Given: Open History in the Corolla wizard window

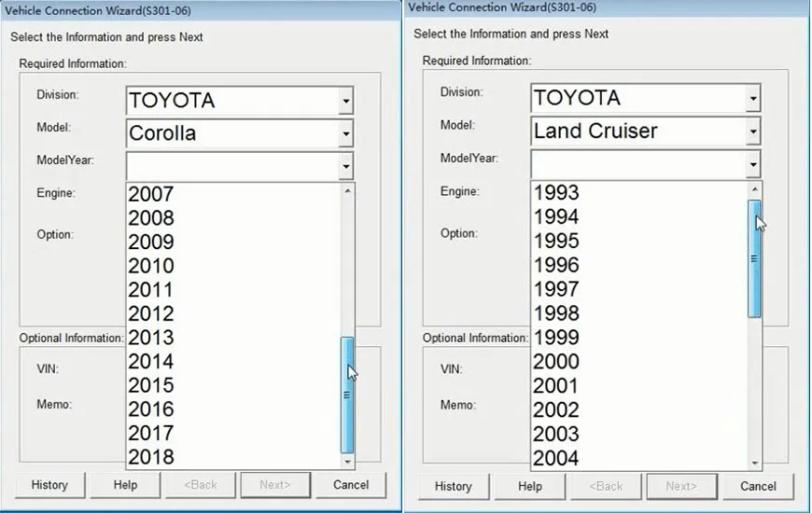Looking at the screenshot, I should click(49, 485).
